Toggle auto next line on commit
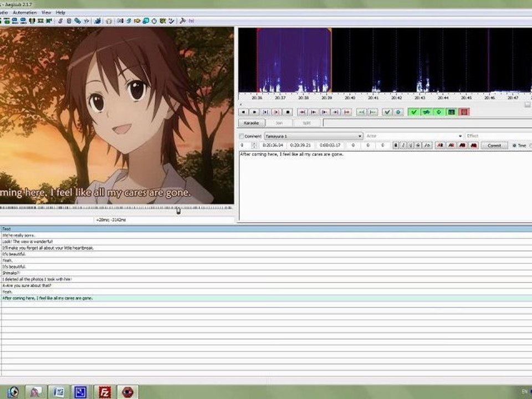The image size is (532, 399). (x=426, y=112)
